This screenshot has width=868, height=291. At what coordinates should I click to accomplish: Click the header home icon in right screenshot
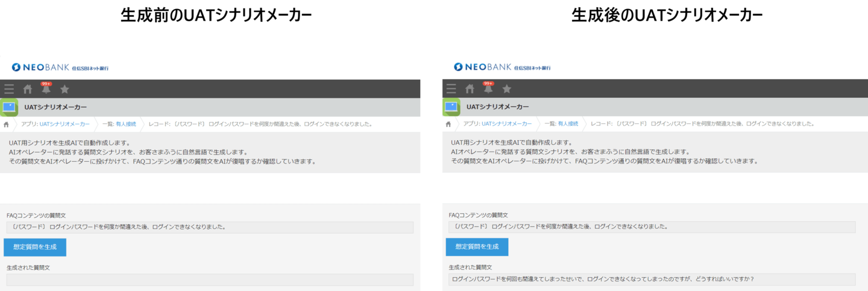(470, 89)
